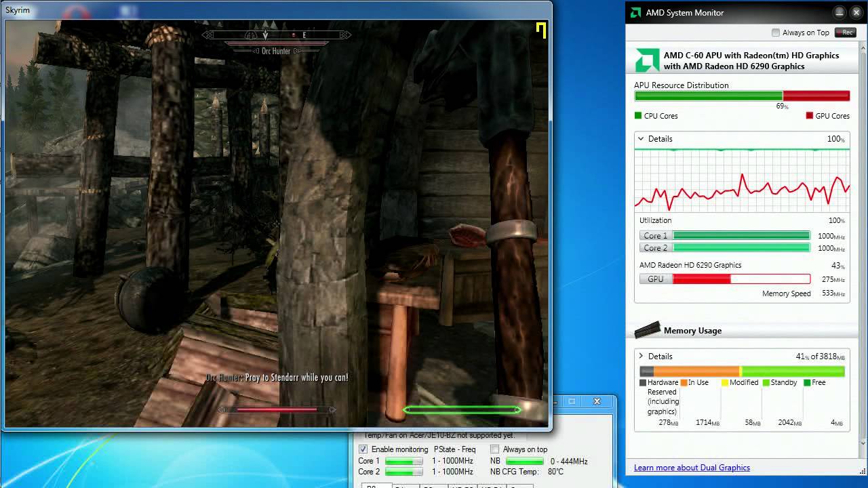Click the '69%' resource distribution value
Screen dimensions: 868x488
coord(782,106)
